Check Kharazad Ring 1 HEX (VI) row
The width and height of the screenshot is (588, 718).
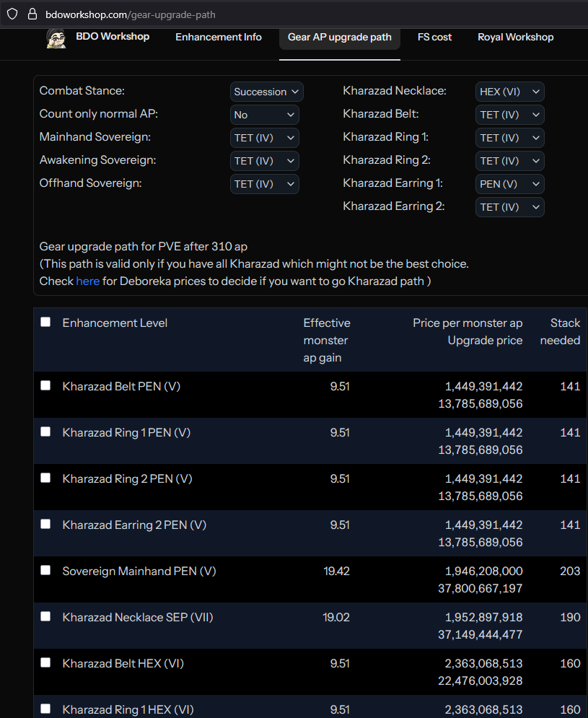(45, 709)
